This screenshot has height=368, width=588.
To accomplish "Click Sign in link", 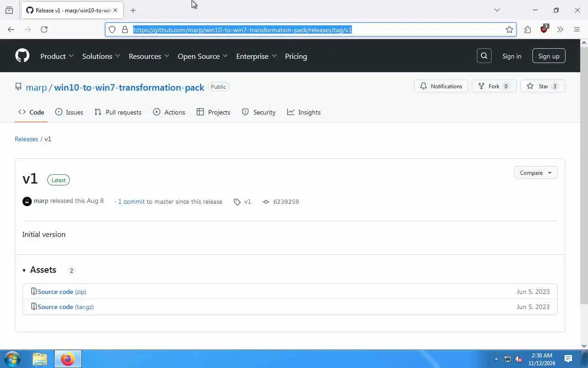I will click(x=512, y=56).
